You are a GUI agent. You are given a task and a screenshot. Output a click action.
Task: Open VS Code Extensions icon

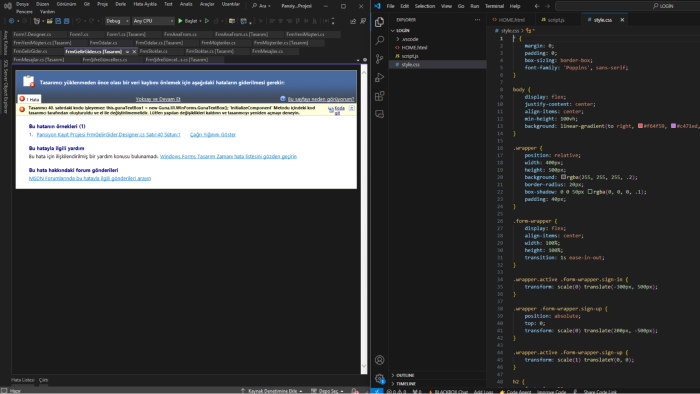click(x=379, y=96)
